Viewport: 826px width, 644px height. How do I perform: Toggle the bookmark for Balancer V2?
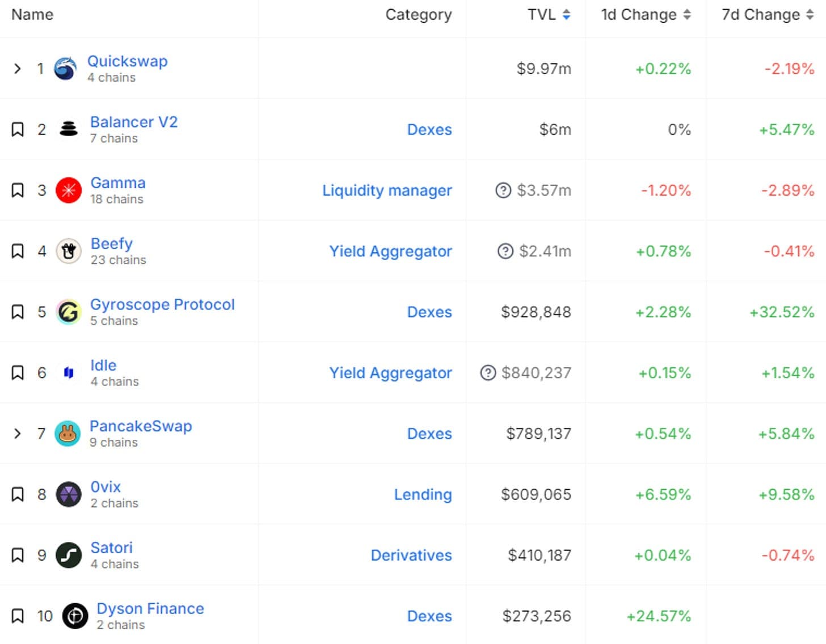point(18,130)
